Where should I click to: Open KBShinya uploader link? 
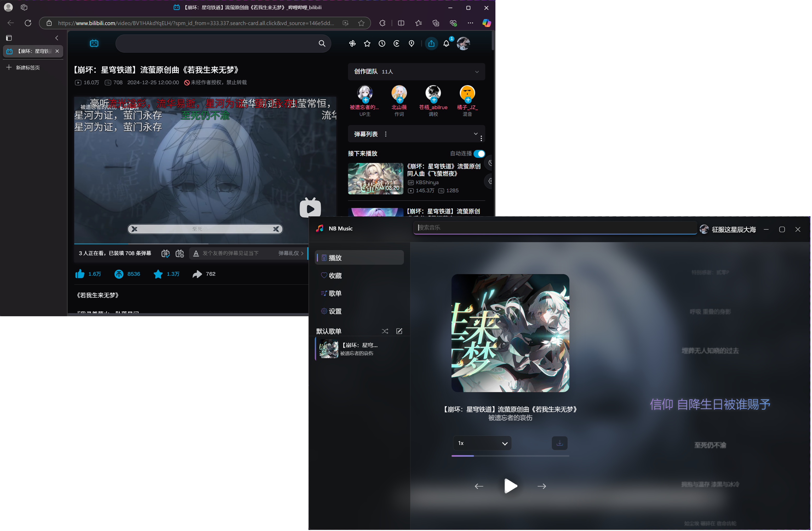[x=427, y=183]
